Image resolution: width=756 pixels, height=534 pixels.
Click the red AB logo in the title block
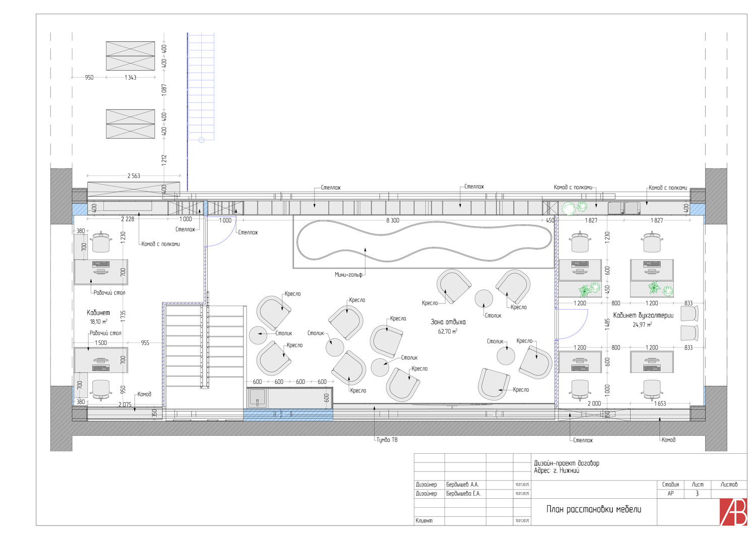[x=733, y=511]
